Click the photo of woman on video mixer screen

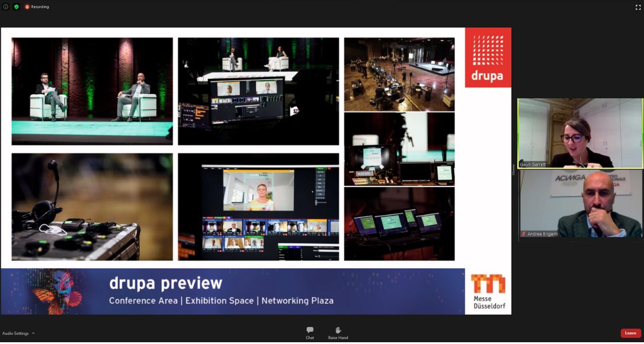pyautogui.click(x=258, y=207)
